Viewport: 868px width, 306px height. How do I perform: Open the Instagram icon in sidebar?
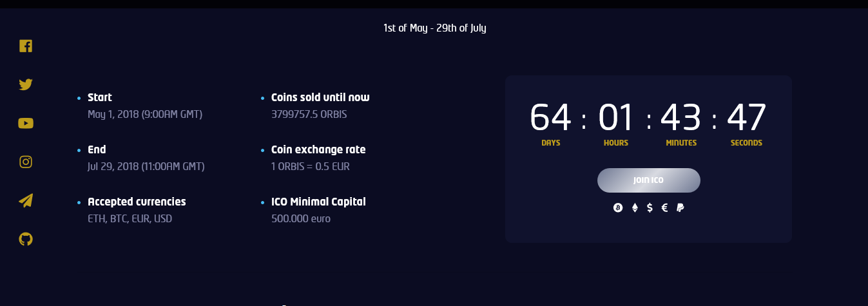pyautogui.click(x=26, y=162)
